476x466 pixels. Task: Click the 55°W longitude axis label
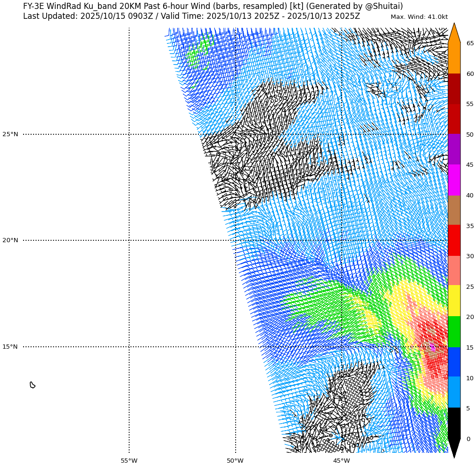coord(129,460)
